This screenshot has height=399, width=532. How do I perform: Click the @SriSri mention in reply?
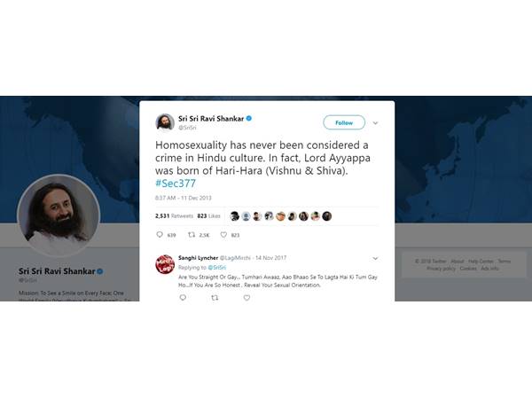pos(217,268)
